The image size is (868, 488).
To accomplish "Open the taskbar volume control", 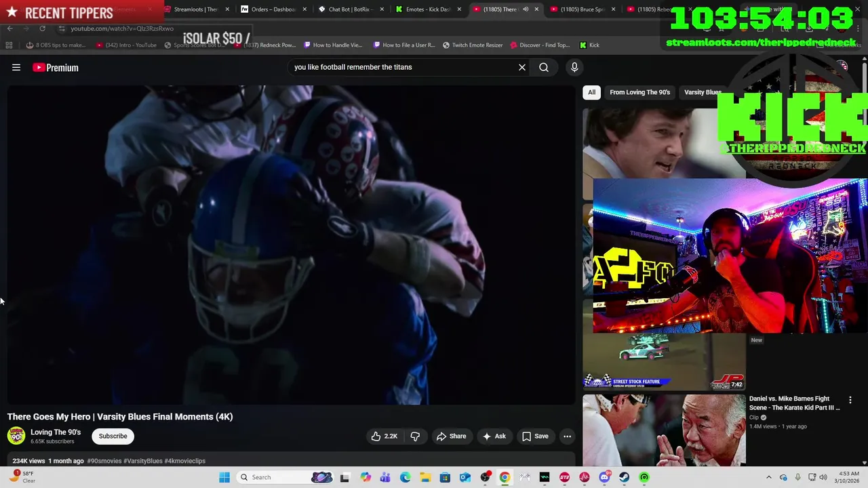I will (x=823, y=477).
